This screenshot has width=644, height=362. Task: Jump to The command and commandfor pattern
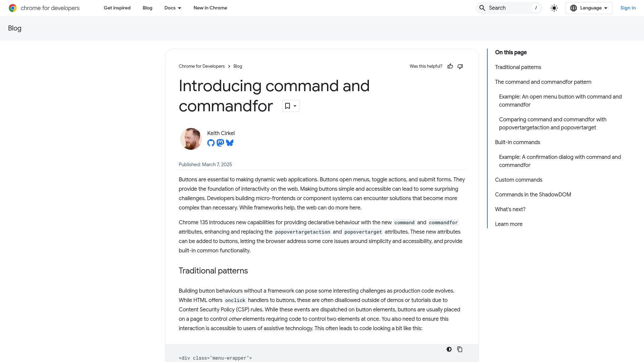(x=543, y=82)
